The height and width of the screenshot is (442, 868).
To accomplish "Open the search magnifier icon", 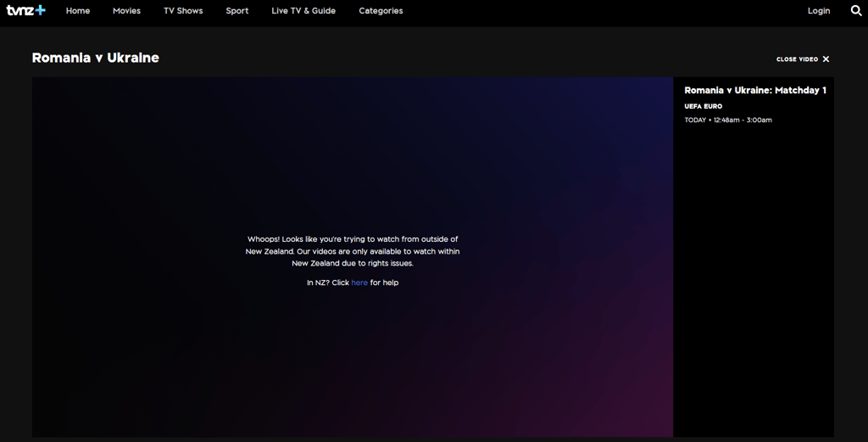I will [856, 10].
